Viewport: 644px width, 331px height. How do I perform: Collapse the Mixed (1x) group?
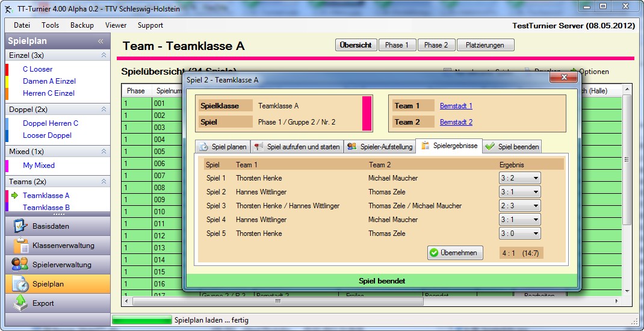(x=104, y=152)
